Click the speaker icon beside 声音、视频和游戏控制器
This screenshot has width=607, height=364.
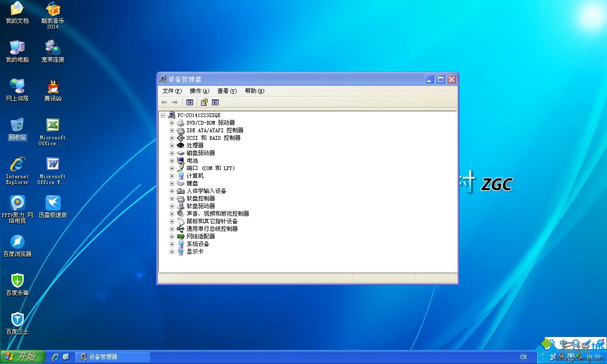(180, 214)
